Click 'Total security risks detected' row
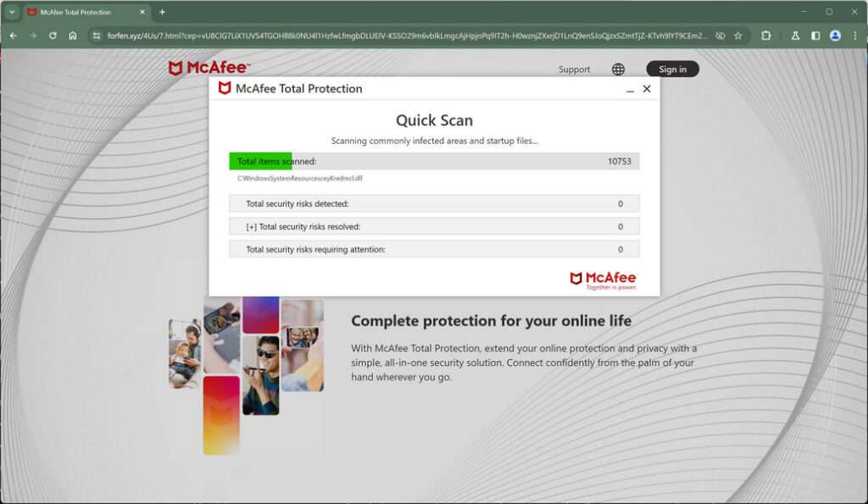This screenshot has width=868, height=504. [435, 203]
